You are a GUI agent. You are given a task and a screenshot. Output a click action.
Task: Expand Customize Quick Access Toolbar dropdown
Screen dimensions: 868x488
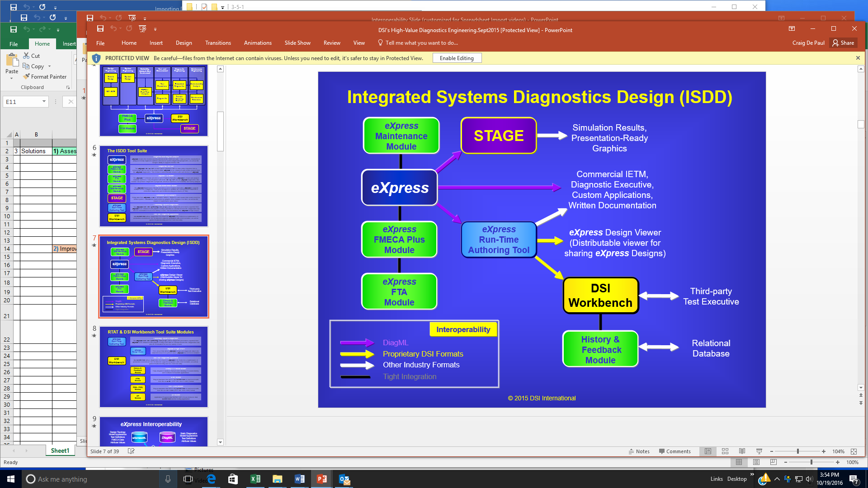point(155,29)
